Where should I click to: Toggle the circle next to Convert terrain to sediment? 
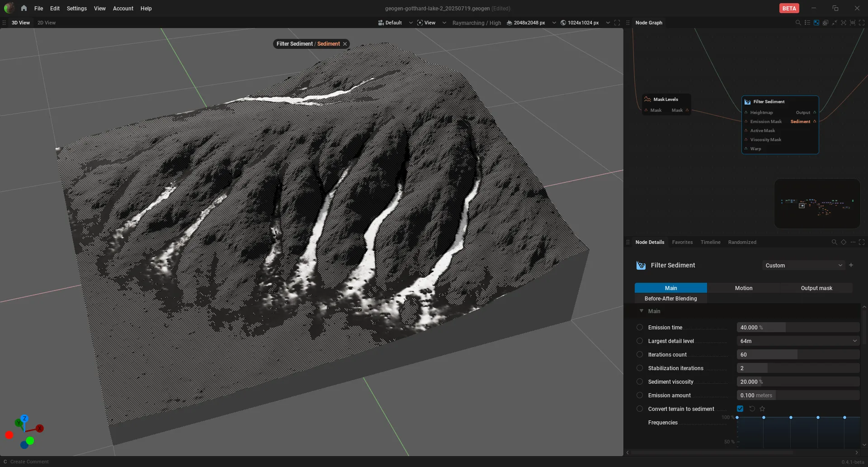pyautogui.click(x=640, y=409)
